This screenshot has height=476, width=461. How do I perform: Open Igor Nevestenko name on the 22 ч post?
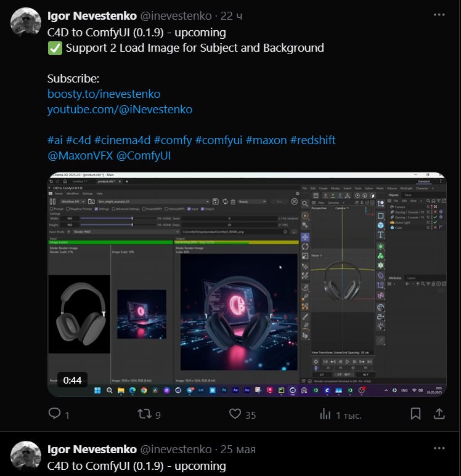pos(92,16)
